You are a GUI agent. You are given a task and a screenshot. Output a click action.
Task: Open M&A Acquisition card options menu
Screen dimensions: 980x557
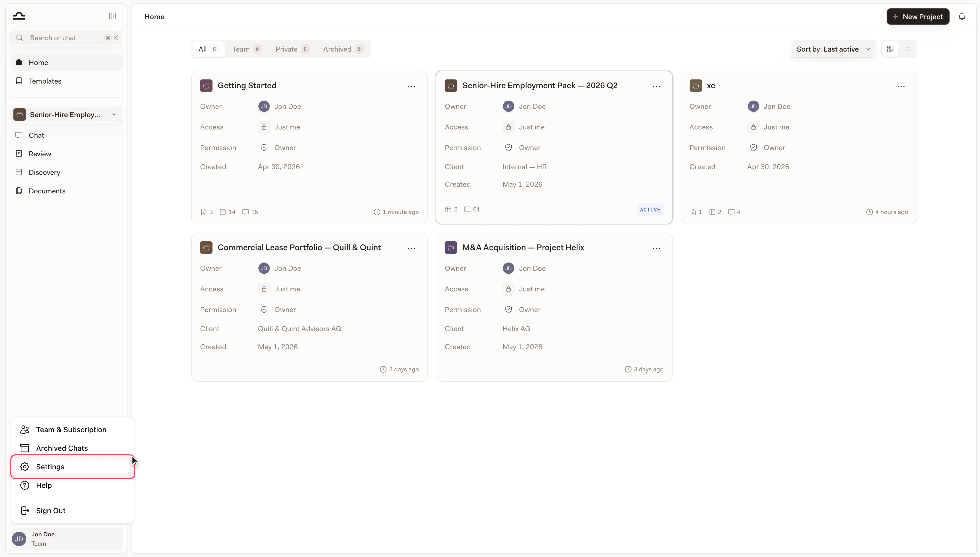click(656, 248)
